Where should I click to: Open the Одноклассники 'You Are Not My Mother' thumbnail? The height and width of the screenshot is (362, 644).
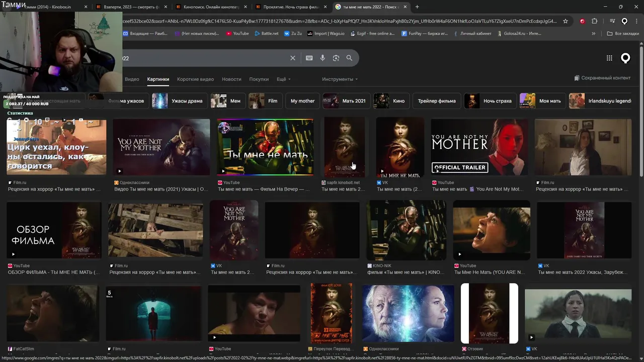[162, 147]
